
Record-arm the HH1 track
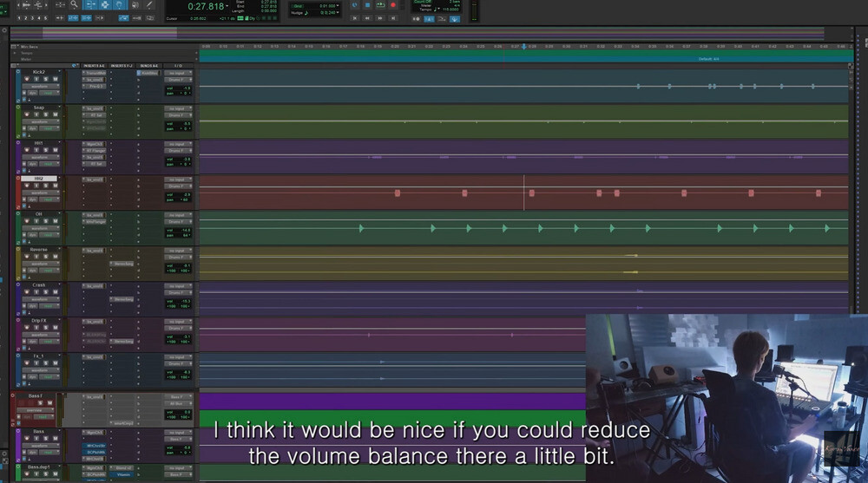(27, 149)
